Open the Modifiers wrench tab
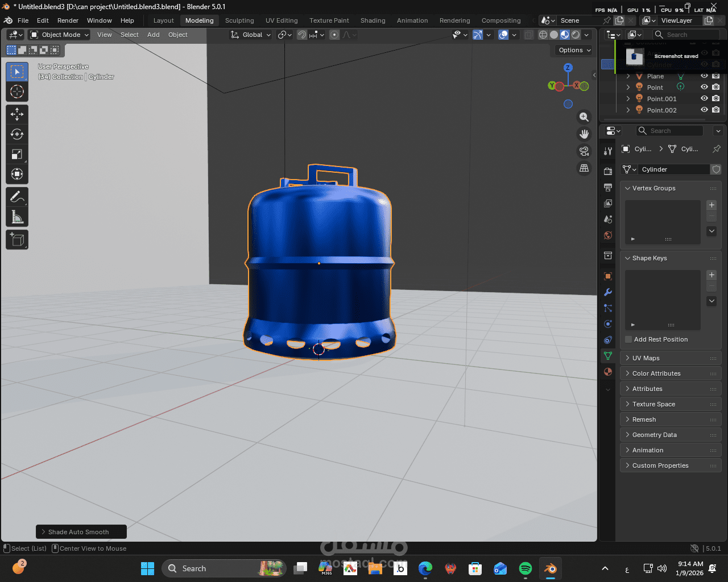 608,292
